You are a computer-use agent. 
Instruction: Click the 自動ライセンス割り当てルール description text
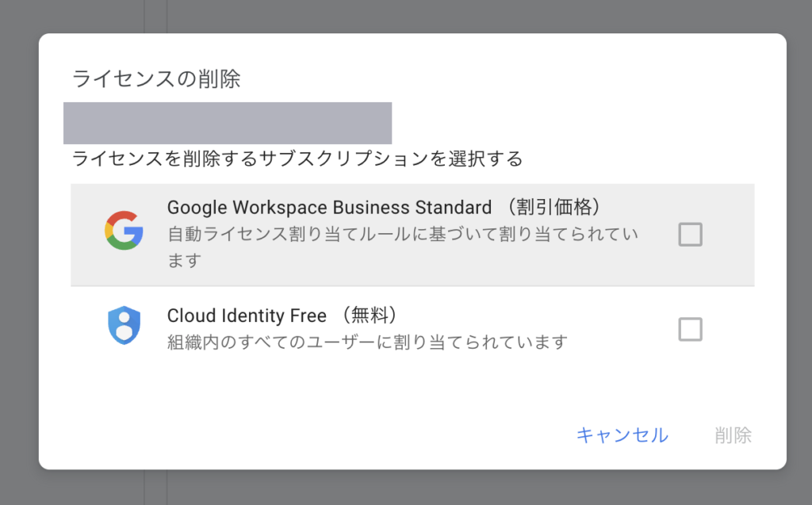[403, 235]
